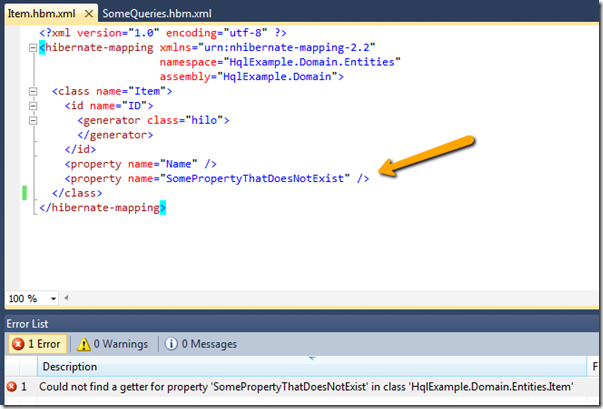Collapse the class name="Item" element
The image size is (603, 409).
33,91
